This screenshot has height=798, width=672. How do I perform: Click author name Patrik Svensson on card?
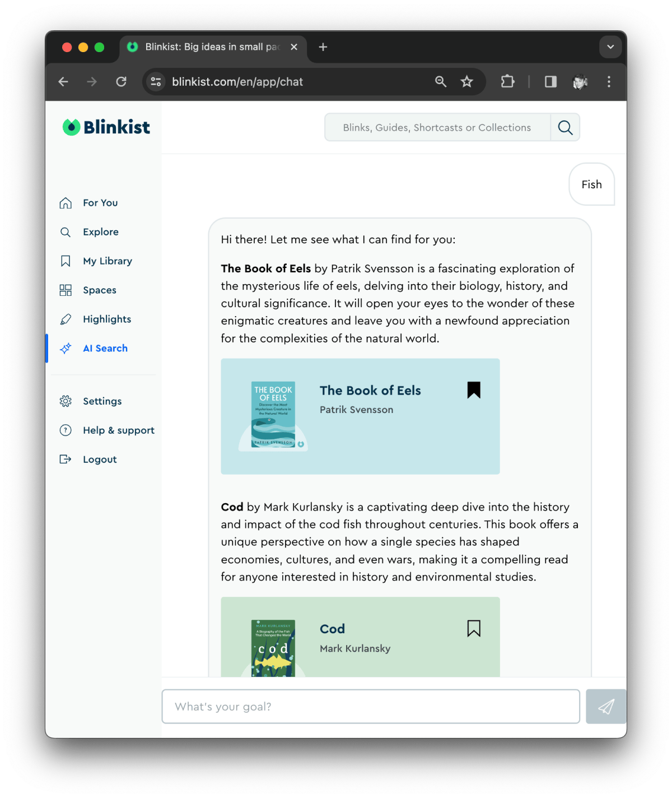[356, 410]
